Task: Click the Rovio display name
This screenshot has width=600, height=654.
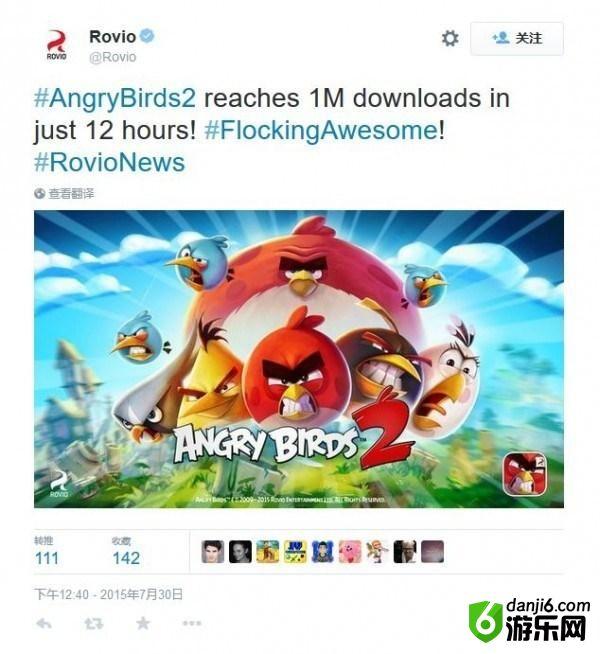Action: click(113, 37)
